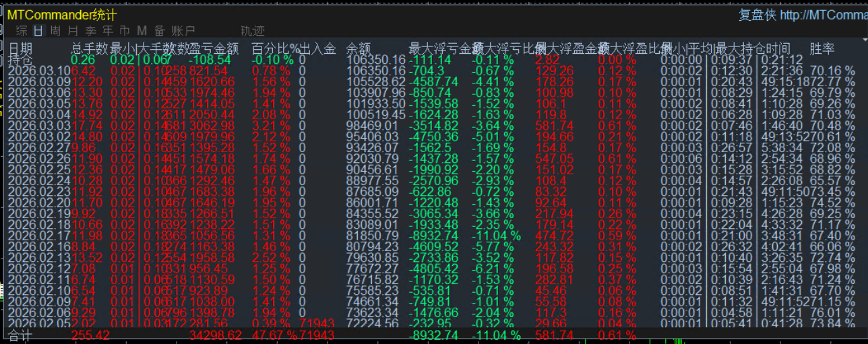The width and height of the screenshot is (868, 344).
Task: Click holding time value 5:38:34
Action: (x=781, y=147)
